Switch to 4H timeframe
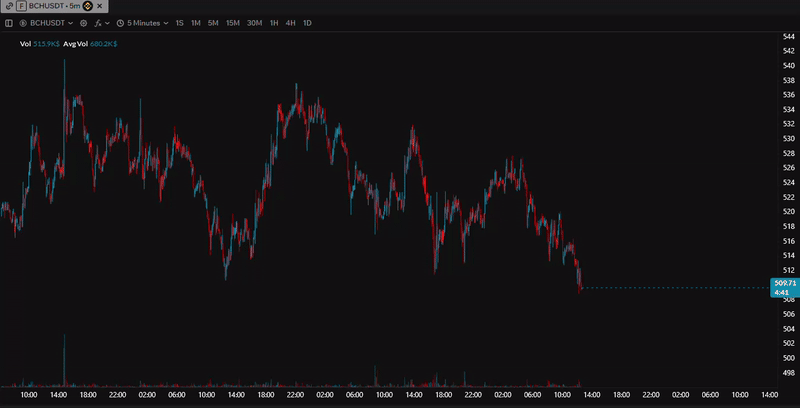The height and width of the screenshot is (408, 800). tap(290, 23)
